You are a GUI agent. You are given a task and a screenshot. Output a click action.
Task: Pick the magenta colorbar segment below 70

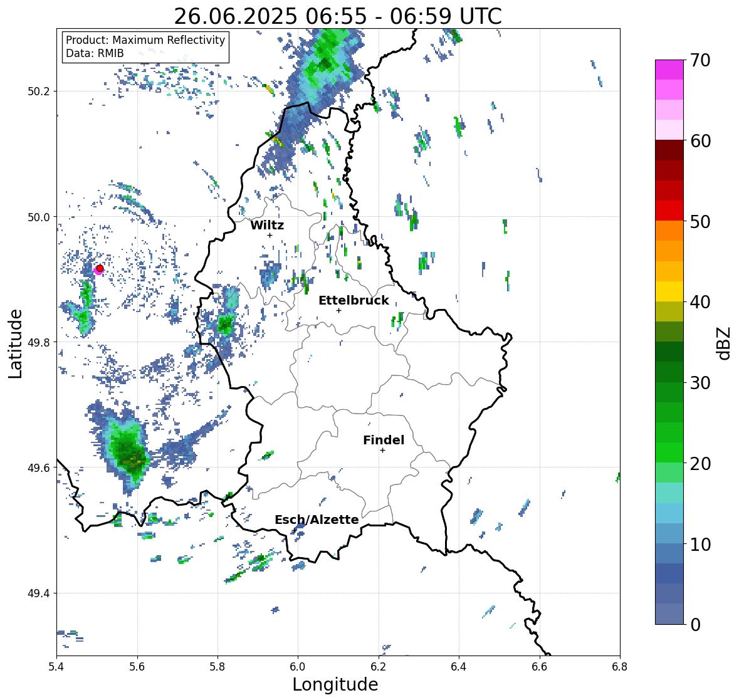(x=669, y=70)
